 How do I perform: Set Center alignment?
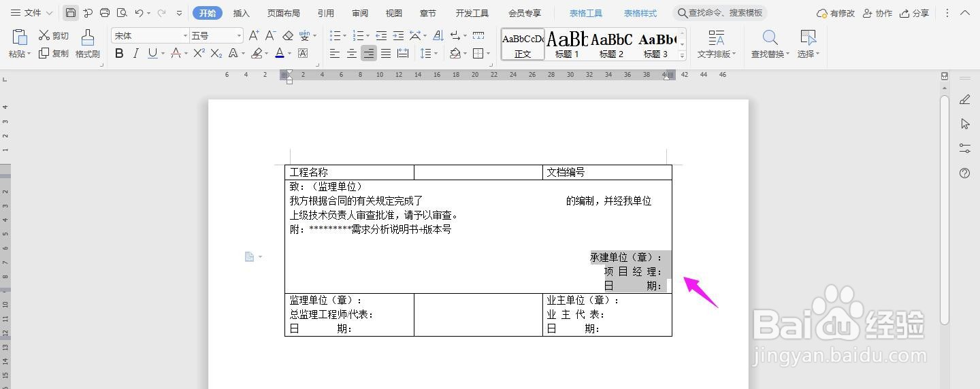pyautogui.click(x=352, y=53)
